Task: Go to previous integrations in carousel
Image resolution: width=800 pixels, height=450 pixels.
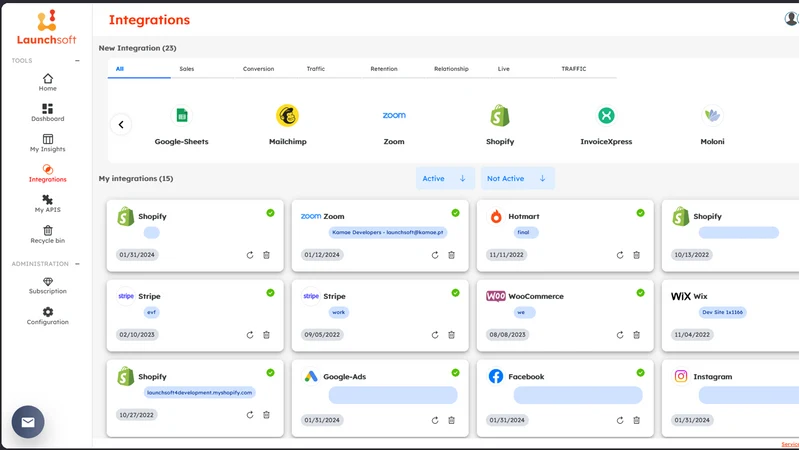Action: click(x=121, y=124)
